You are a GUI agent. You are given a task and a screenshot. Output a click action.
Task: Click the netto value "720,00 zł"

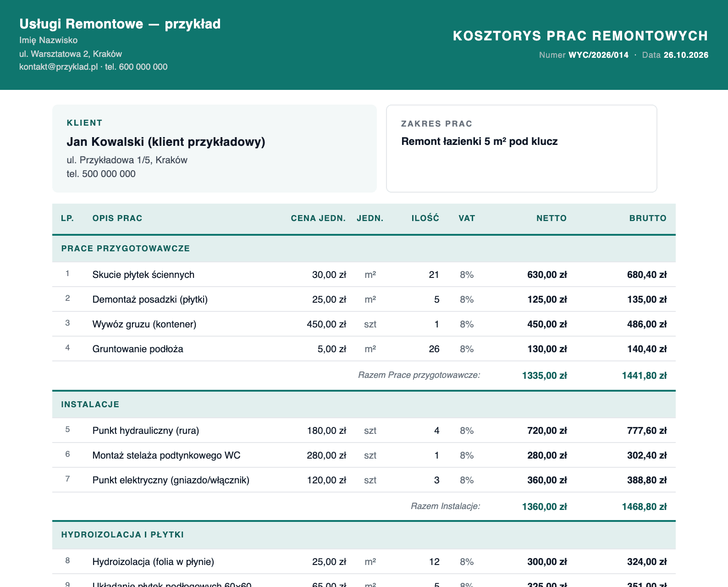(547, 431)
